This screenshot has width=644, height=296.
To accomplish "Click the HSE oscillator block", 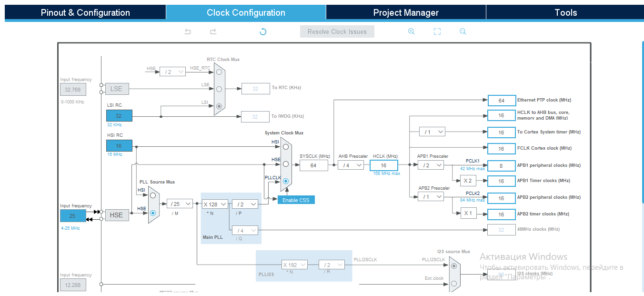I will coord(117,215).
